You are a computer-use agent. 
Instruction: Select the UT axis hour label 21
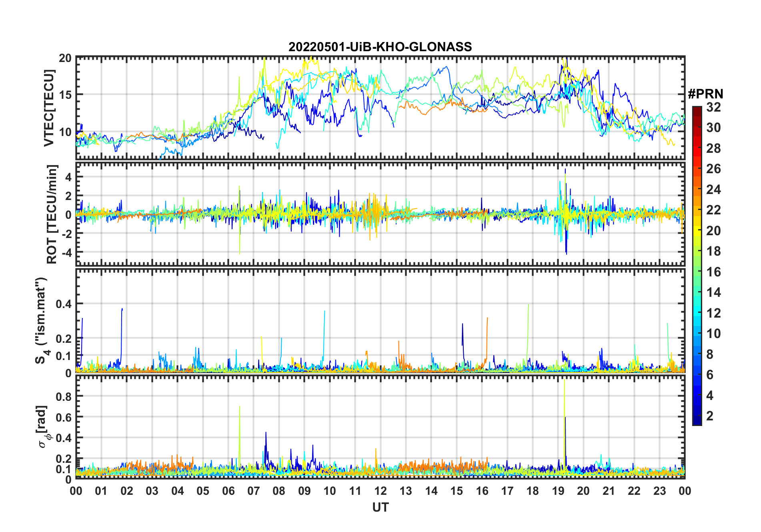coord(609,491)
